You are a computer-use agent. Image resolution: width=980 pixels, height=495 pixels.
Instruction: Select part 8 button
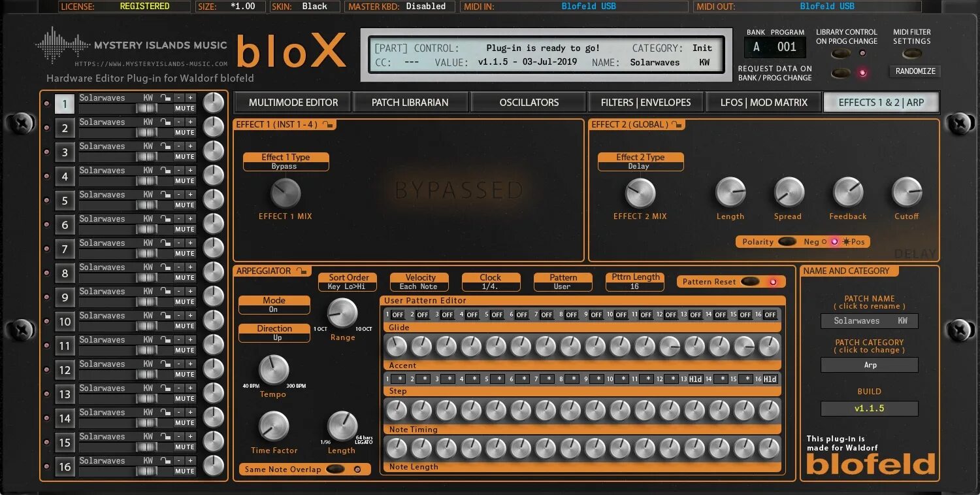pos(65,273)
